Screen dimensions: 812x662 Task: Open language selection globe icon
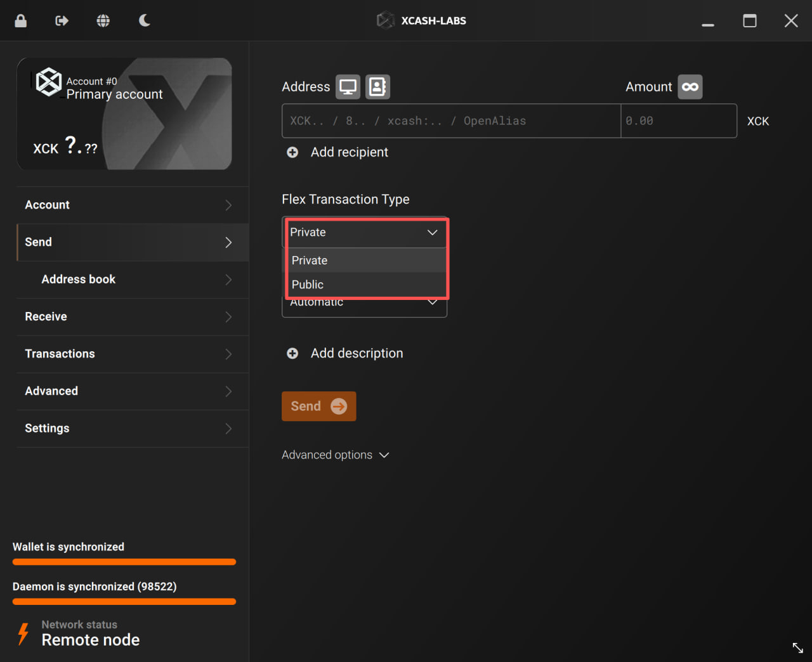pyautogui.click(x=103, y=21)
